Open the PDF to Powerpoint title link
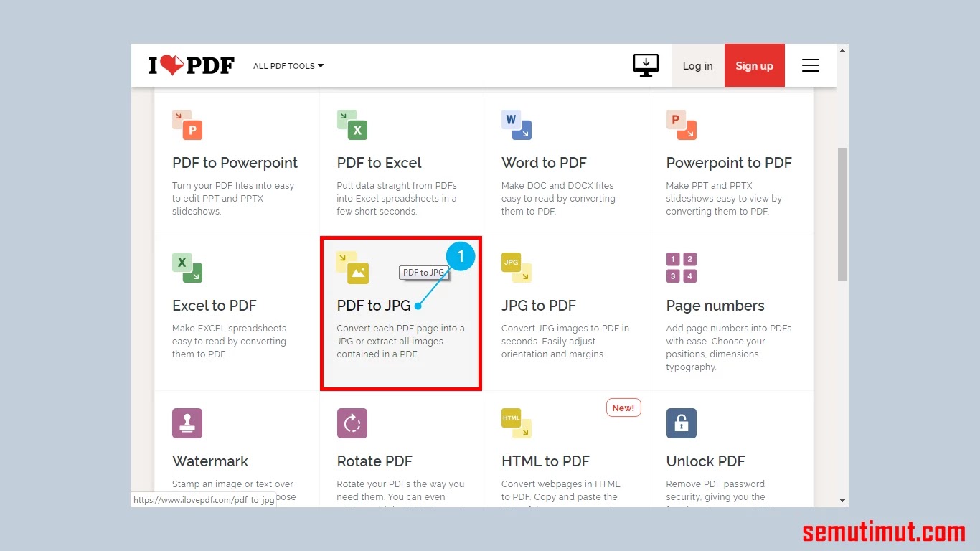 pos(235,163)
